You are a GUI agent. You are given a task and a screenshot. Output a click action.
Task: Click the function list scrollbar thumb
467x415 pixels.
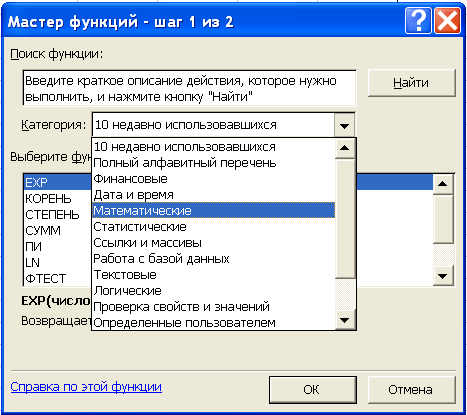[443, 219]
